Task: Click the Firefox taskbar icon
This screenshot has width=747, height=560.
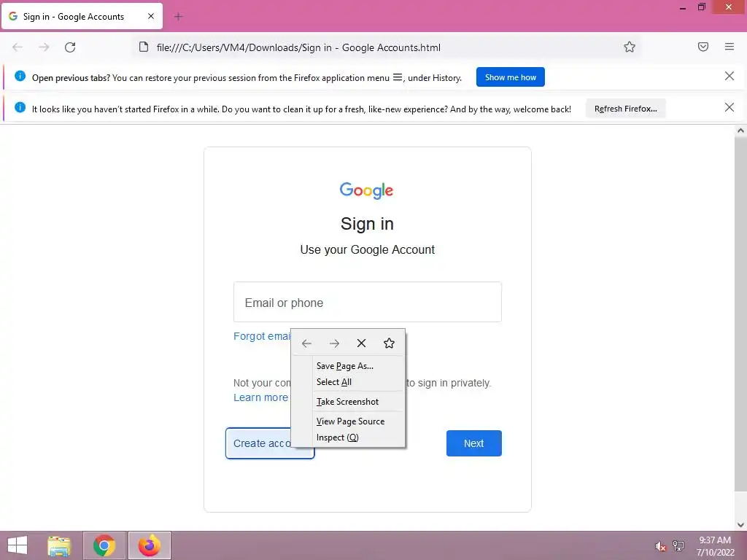Action: tap(149, 545)
